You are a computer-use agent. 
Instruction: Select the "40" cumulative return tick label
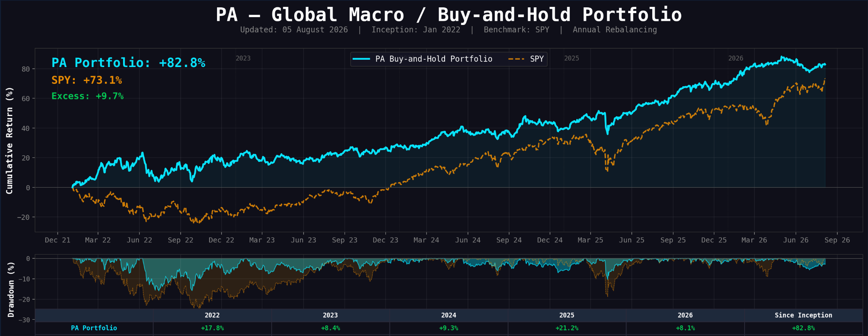click(x=26, y=128)
